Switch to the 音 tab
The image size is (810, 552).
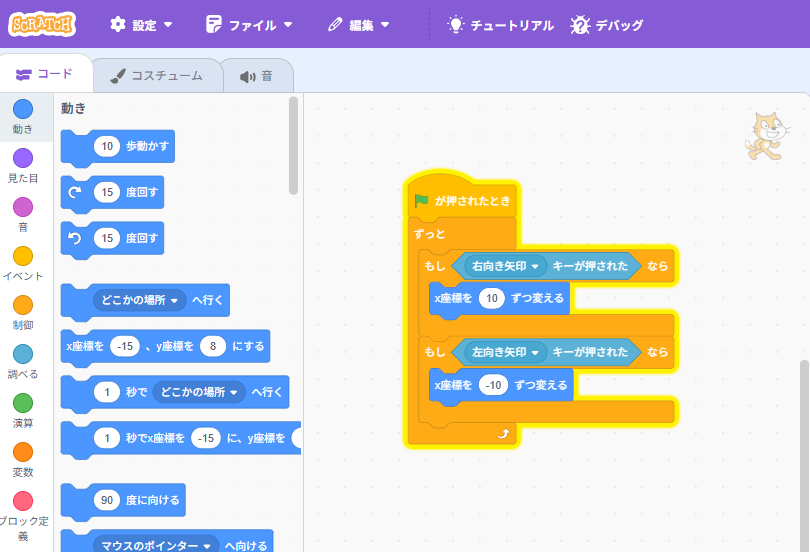[x=257, y=75]
